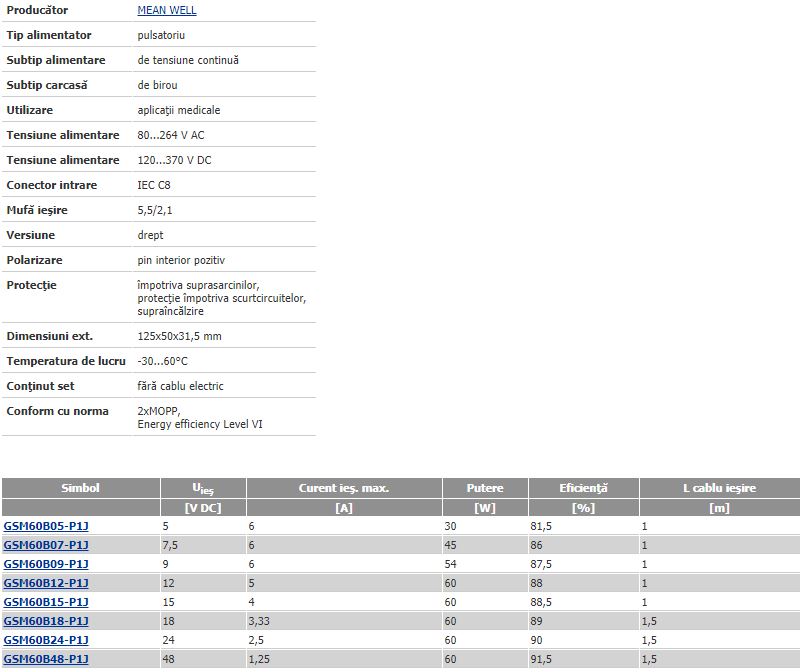Click the Eficienţă column header
This screenshot has height=672, width=803.
point(583,488)
